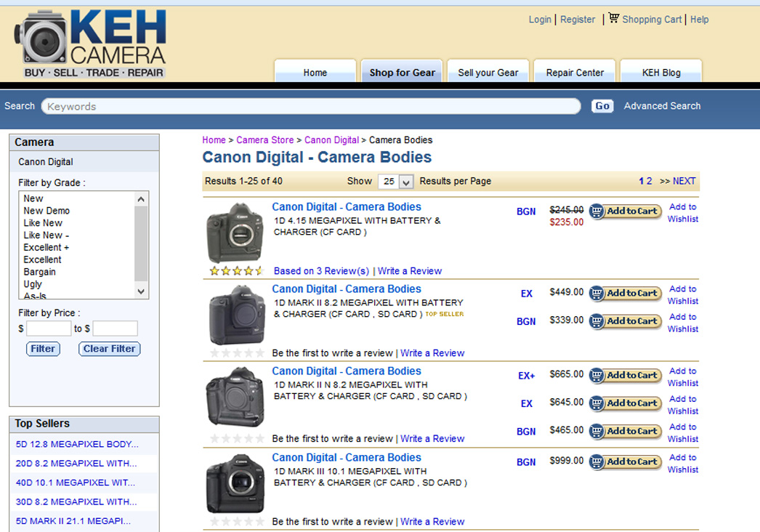The width and height of the screenshot is (760, 532).
Task: Click the minimum price input box
Action: (x=49, y=329)
